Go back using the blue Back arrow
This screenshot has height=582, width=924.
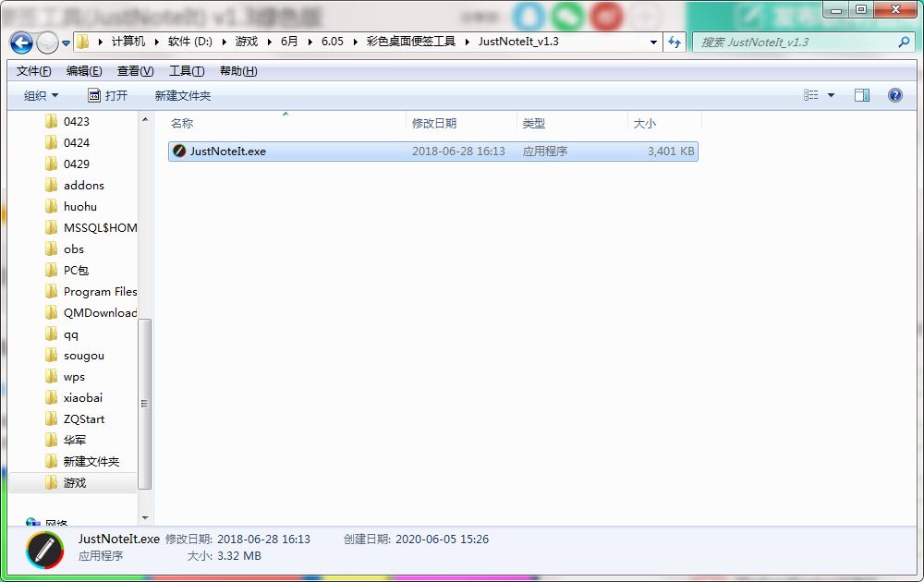click(22, 42)
